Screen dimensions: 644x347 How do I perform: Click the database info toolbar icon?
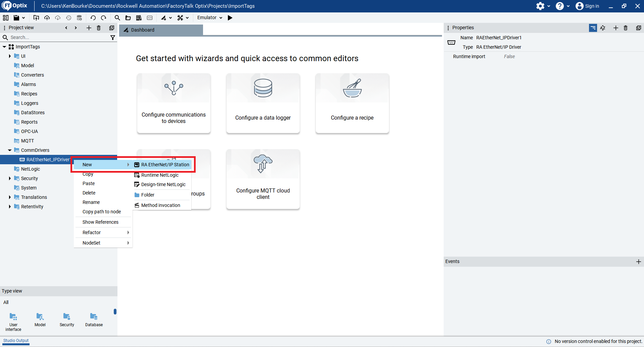pyautogui.click(x=79, y=18)
